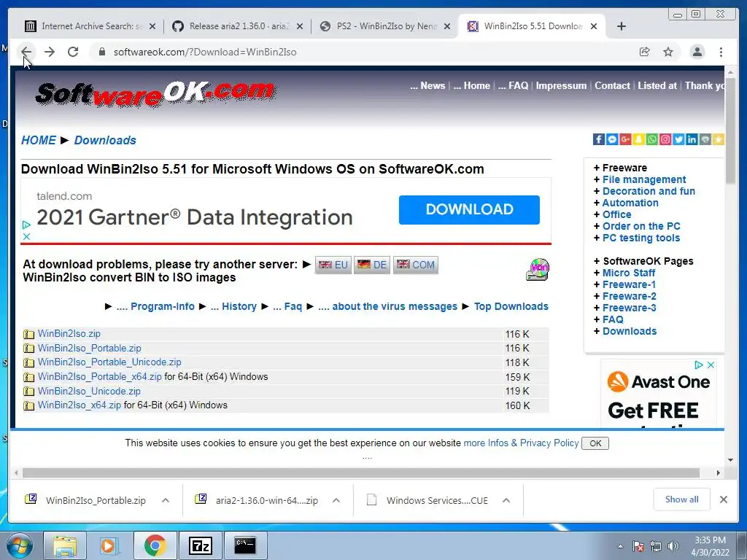Go to Home in the site header
747x560 pixels.
(472, 86)
